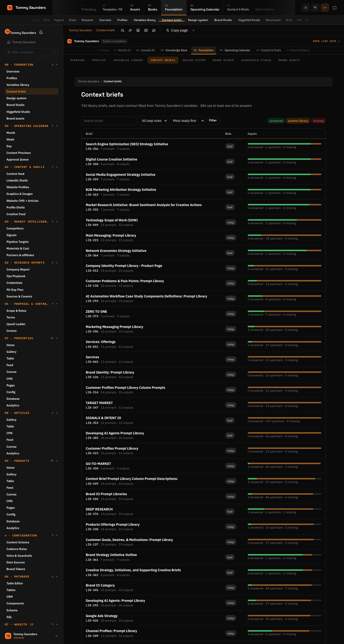Click the presentation play icon in page toolbar

click(x=138, y=30)
